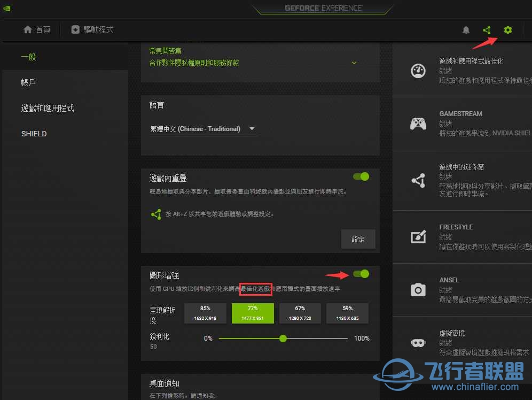Toggle the 圖形增強 image scaling switch
This screenshot has height=400, width=532.
[361, 274]
